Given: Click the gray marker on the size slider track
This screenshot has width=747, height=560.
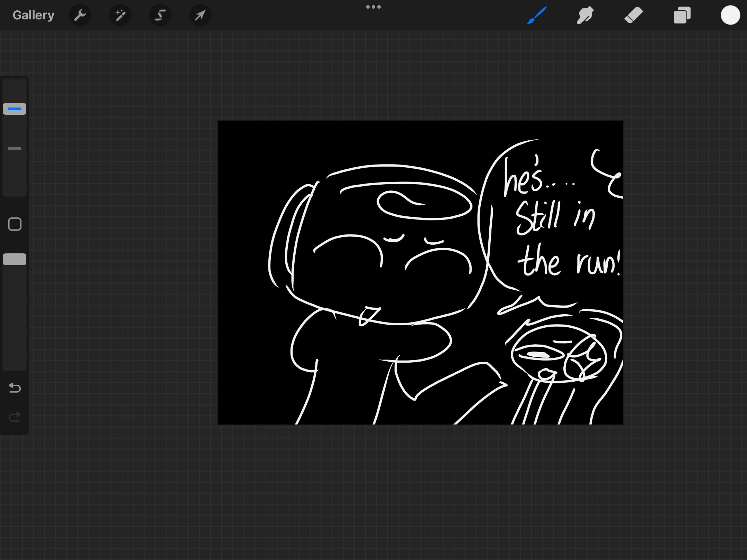Looking at the screenshot, I should (x=15, y=149).
